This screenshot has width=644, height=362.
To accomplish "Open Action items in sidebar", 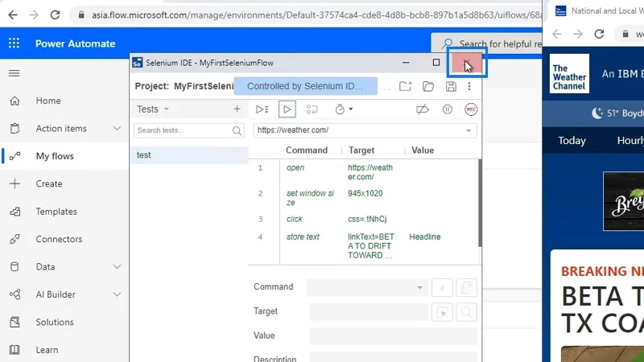I will [x=61, y=129].
